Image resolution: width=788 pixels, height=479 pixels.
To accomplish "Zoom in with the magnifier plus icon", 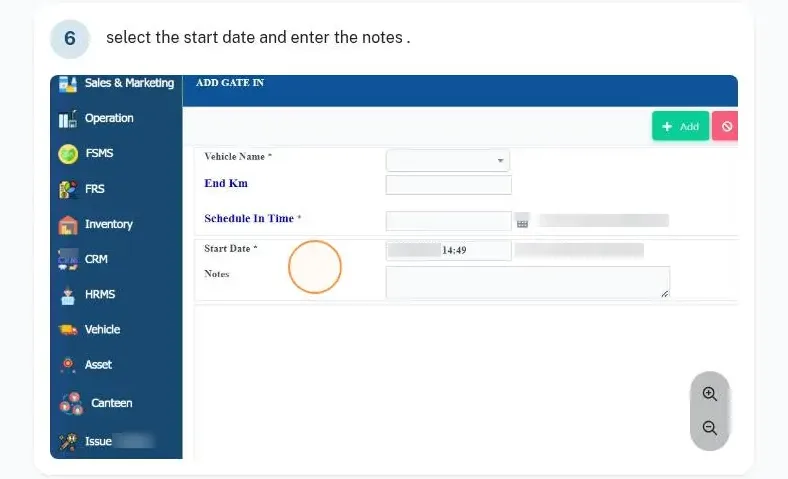I will 710,394.
